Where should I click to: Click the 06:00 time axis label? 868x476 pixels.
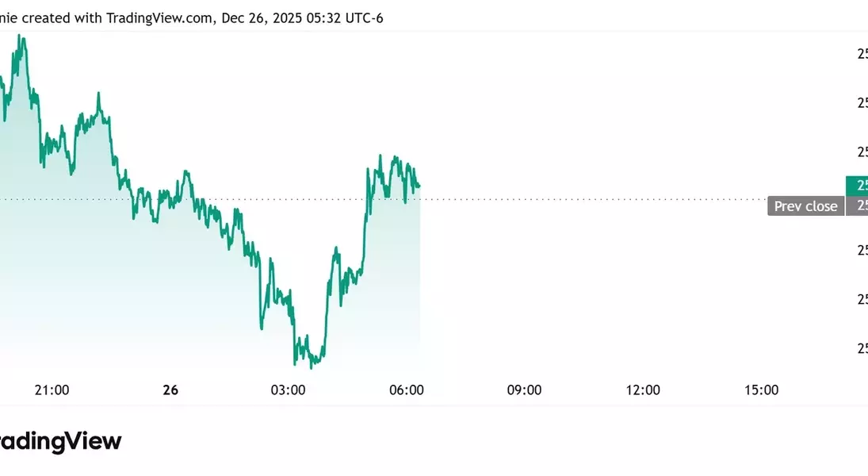point(407,390)
